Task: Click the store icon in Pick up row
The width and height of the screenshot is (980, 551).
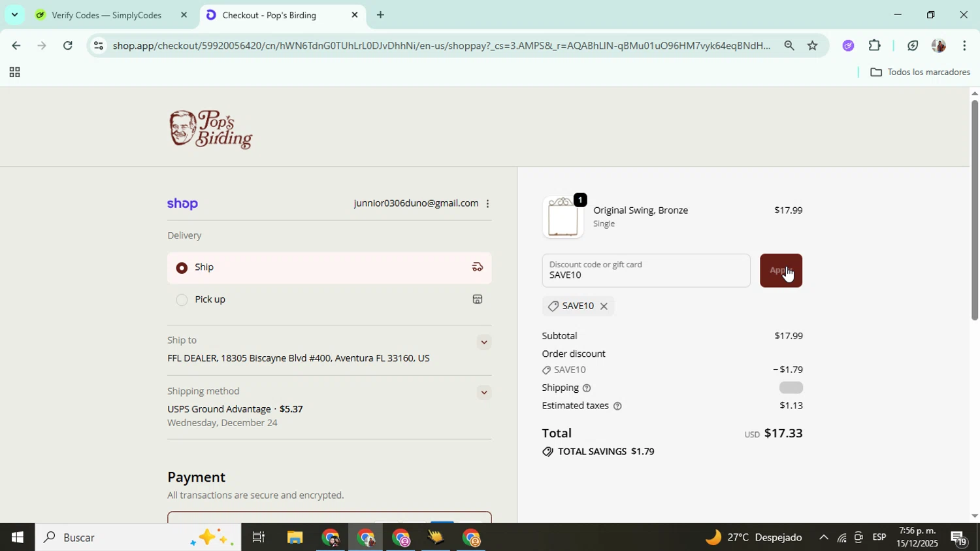Action: click(478, 299)
